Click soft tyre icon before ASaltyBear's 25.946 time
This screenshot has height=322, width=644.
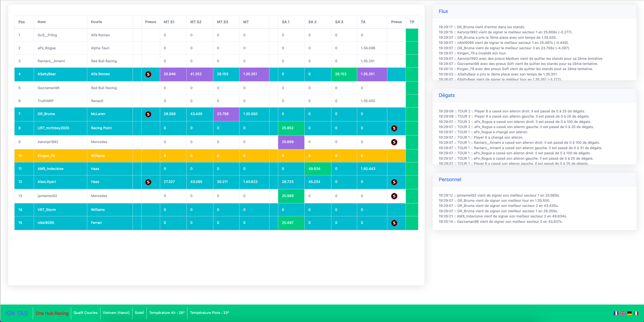click(148, 74)
